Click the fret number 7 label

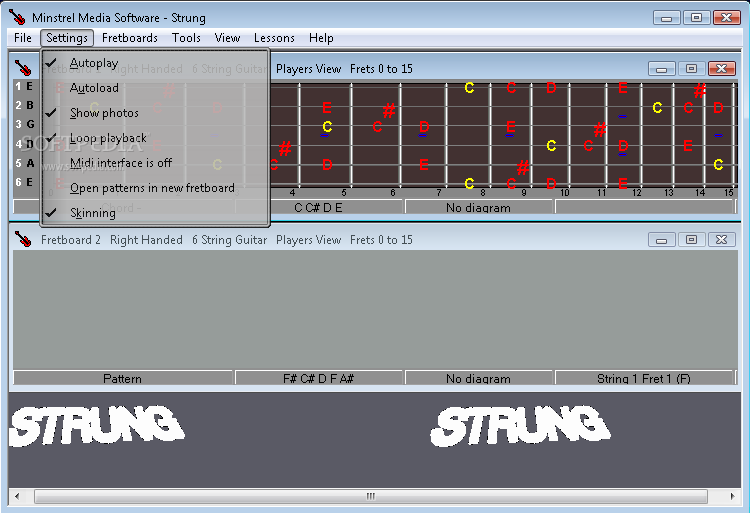[439, 193]
